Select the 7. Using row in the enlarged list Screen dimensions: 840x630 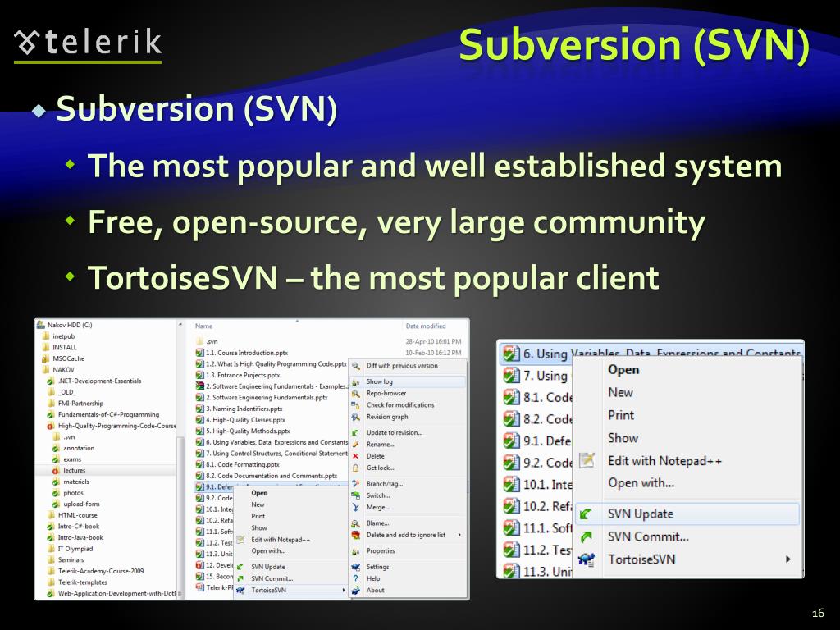(537, 376)
